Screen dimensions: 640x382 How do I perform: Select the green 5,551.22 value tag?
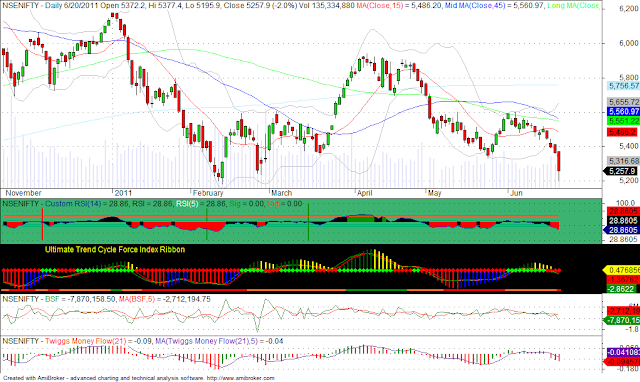(623, 121)
